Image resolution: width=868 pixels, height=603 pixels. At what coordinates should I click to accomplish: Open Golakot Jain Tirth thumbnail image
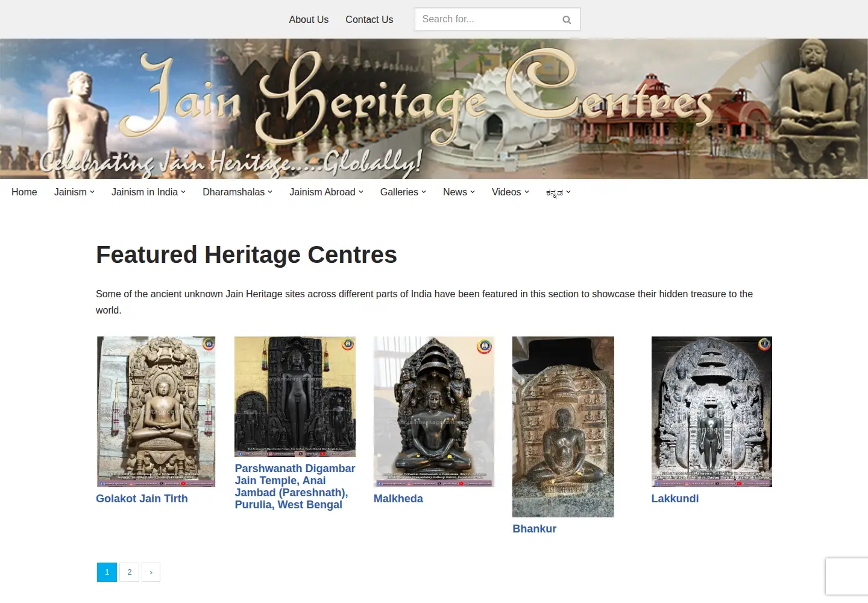156,412
